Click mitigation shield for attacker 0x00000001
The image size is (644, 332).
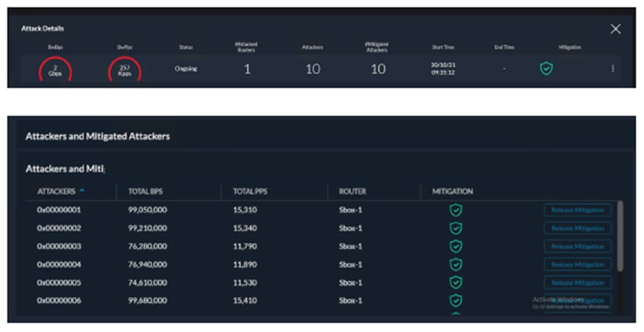pos(456,210)
